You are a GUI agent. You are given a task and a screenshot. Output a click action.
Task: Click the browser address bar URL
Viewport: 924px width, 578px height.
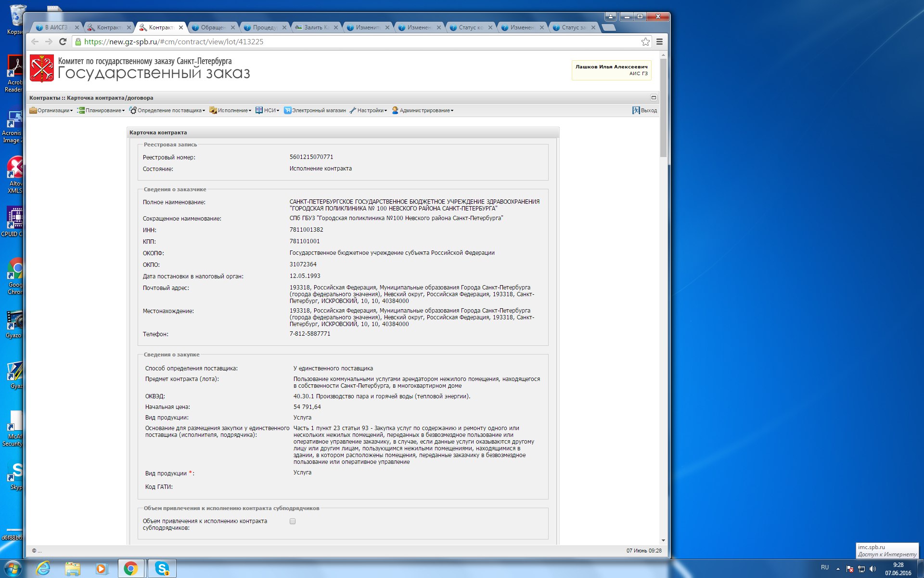coord(173,42)
